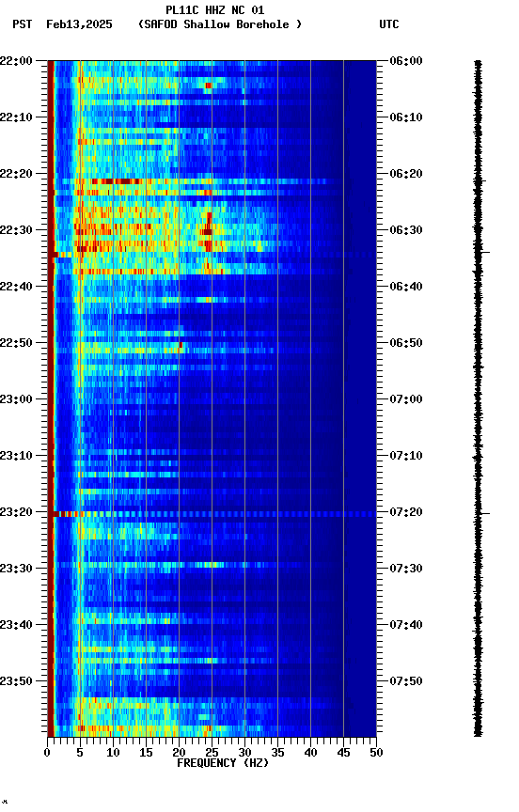Click the '23:20' PST time label
The width and height of the screenshot is (519, 812).
coord(16,513)
